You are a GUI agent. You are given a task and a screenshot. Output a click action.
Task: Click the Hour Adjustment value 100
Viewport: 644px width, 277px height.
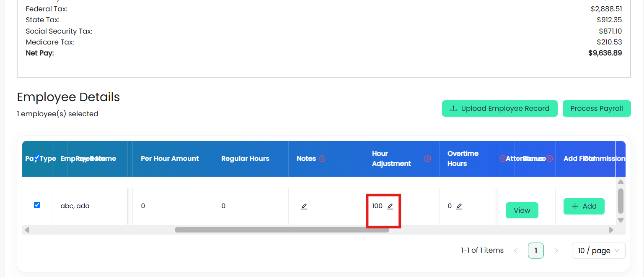tap(377, 206)
